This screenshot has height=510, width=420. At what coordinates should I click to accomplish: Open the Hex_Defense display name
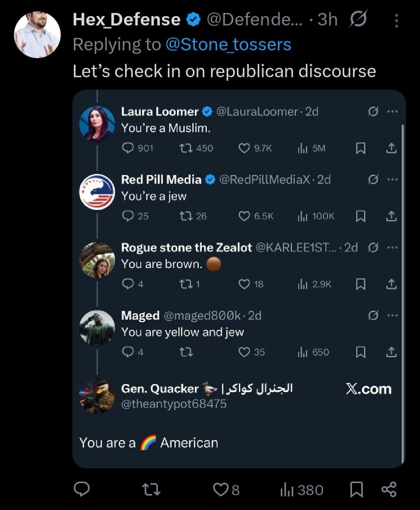(x=126, y=19)
